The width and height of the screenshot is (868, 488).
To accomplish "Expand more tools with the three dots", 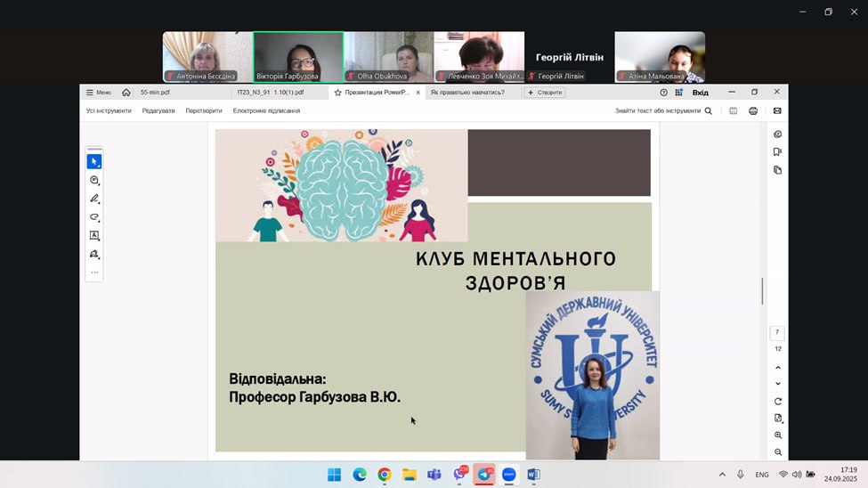I will 94,272.
